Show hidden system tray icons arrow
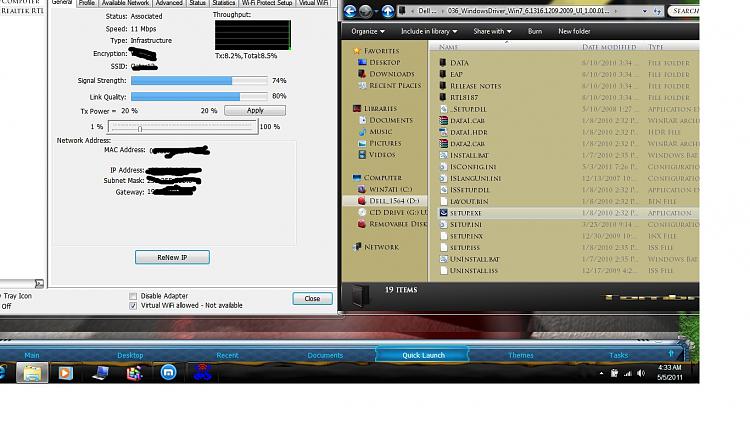The height and width of the screenshot is (422, 750). [601, 373]
